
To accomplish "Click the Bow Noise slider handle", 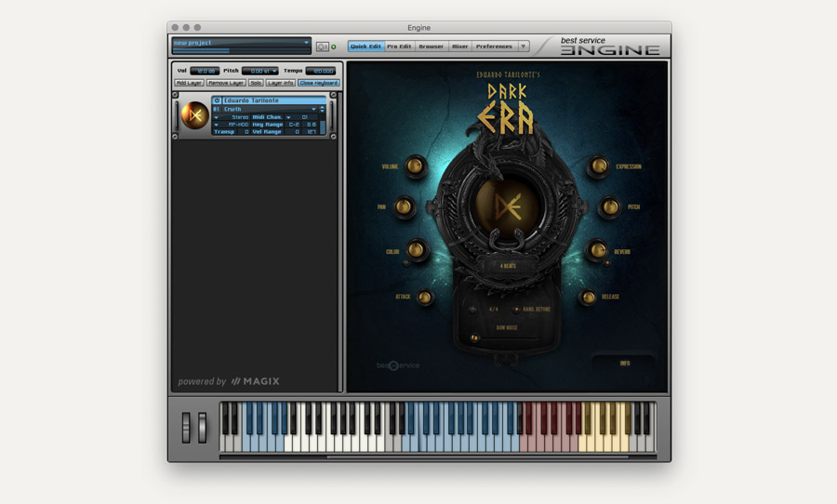I will pos(474,338).
